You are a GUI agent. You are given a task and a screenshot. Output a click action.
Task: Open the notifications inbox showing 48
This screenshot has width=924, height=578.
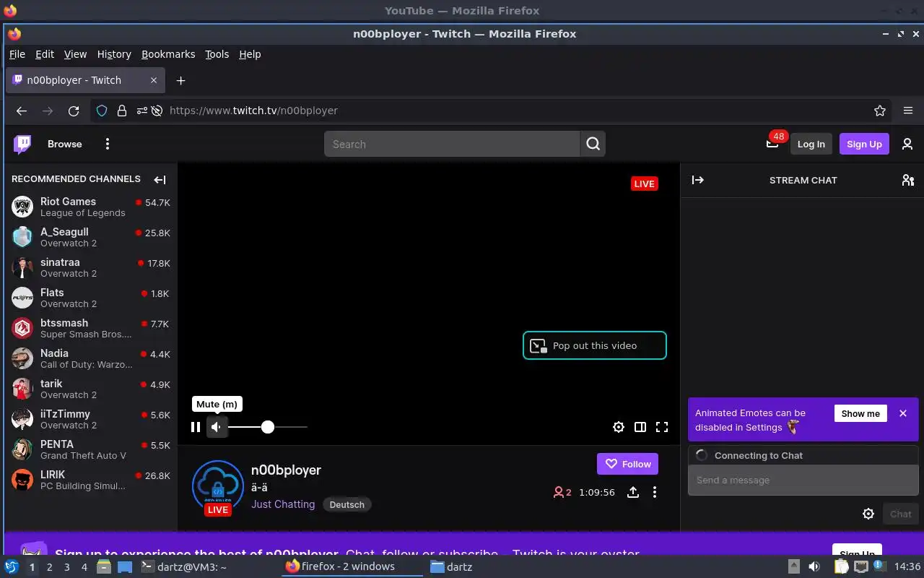[x=772, y=144]
